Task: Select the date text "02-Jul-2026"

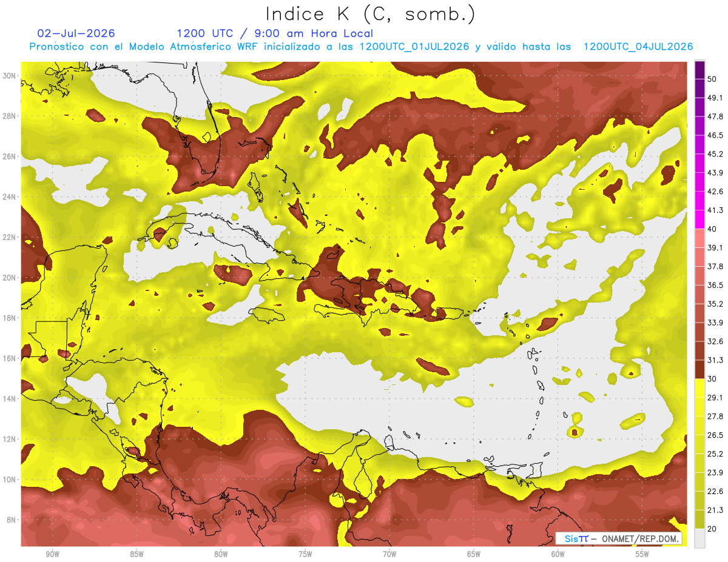Action: point(76,33)
